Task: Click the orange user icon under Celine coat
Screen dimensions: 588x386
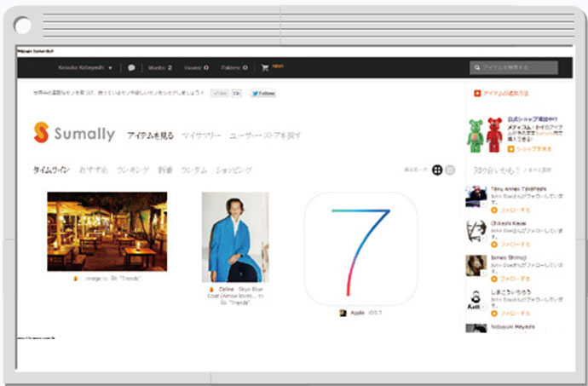Action: (x=211, y=290)
